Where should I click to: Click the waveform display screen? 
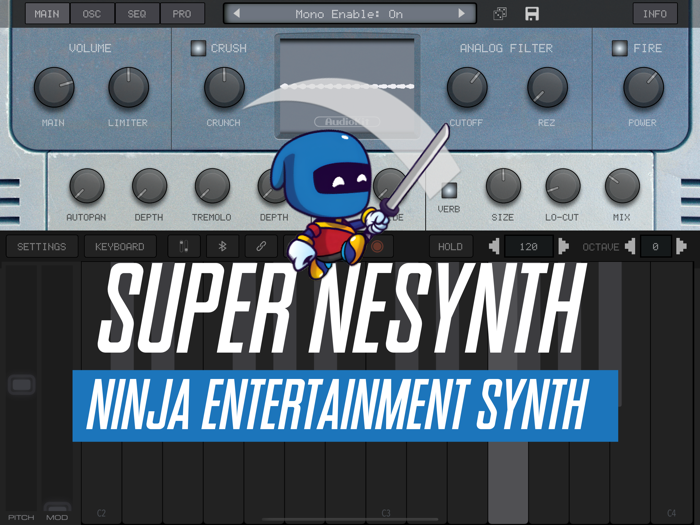pos(347,86)
